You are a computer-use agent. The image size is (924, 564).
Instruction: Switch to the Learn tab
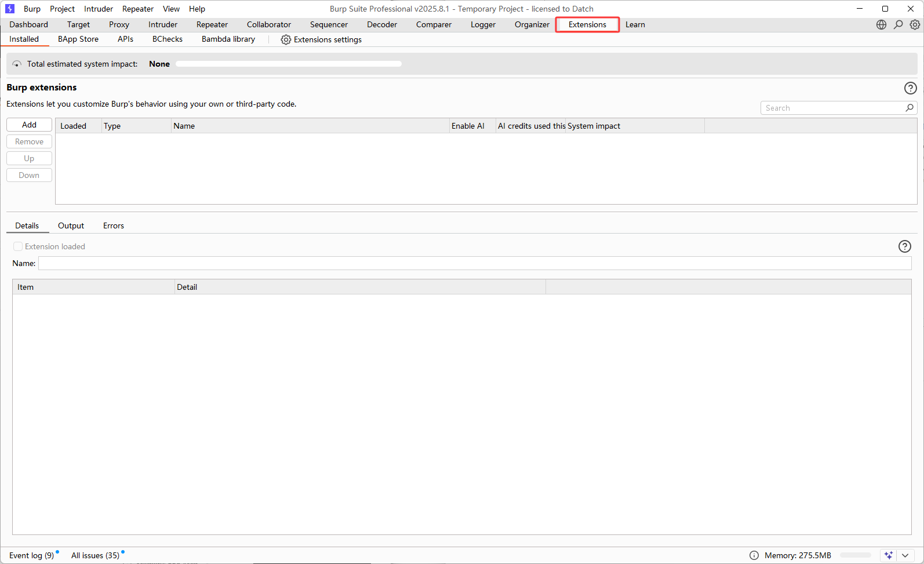pyautogui.click(x=635, y=24)
